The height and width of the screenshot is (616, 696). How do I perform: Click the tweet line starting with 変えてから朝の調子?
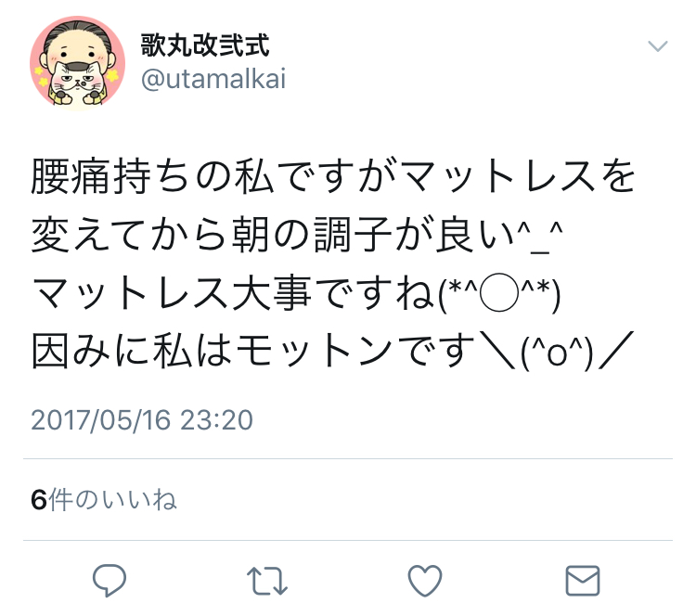pos(297,235)
